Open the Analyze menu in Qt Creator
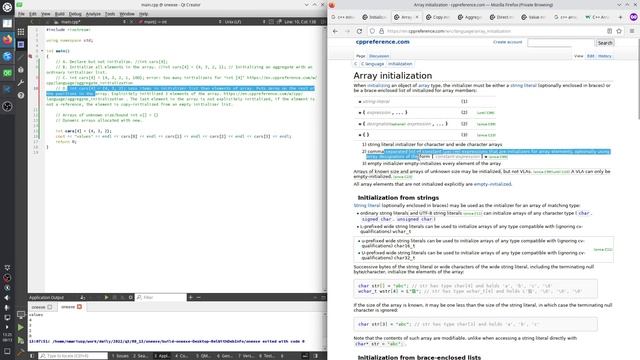This screenshot has width=640, height=360. pyautogui.click(x=93, y=14)
